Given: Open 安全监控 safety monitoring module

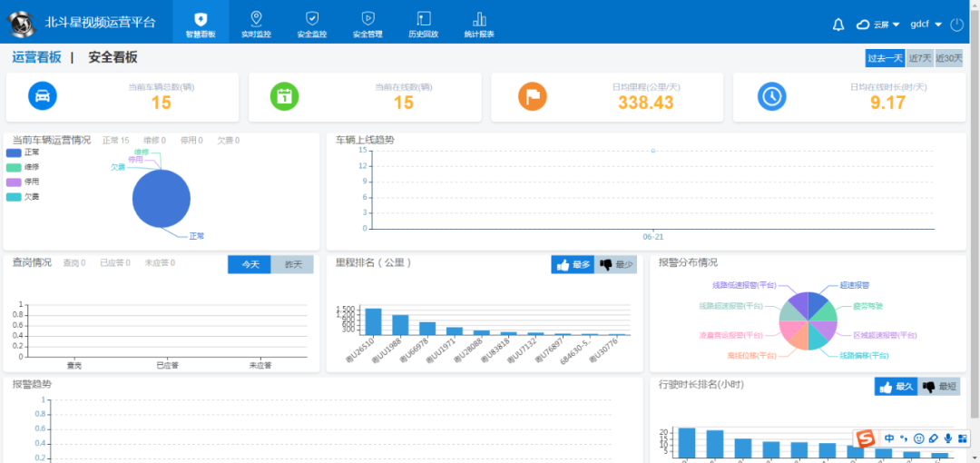Looking at the screenshot, I should pyautogui.click(x=311, y=24).
